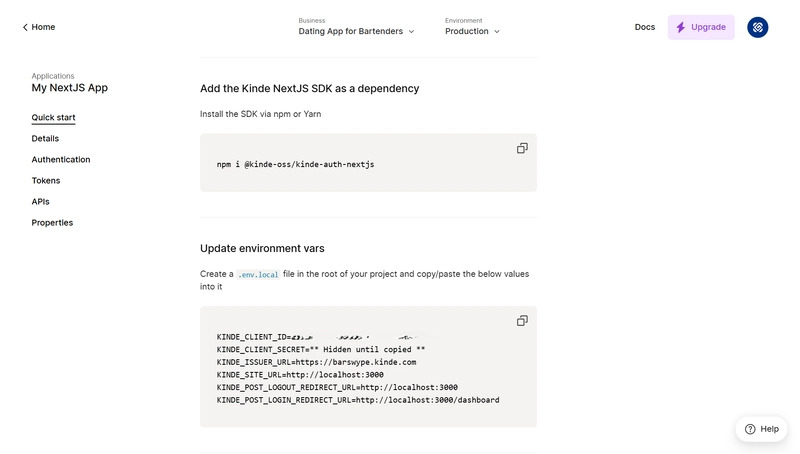Open the Docs link
This screenshot has height=454, width=800.
click(644, 27)
